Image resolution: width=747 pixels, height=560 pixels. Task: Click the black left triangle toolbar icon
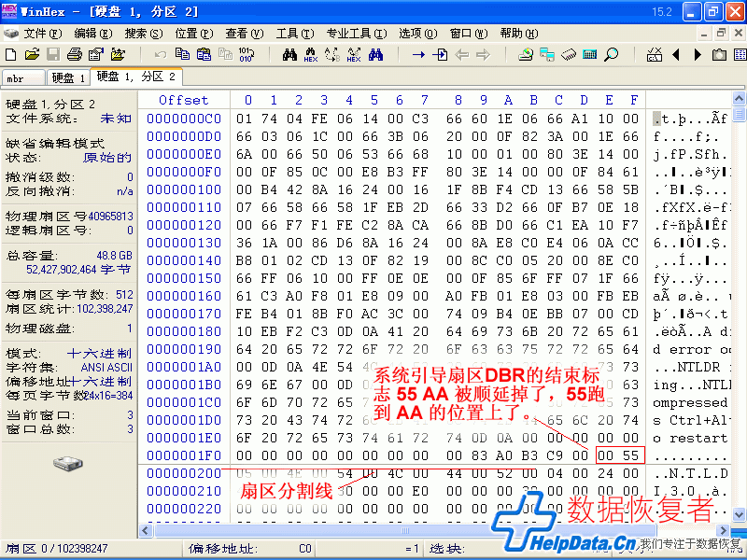click(675, 55)
